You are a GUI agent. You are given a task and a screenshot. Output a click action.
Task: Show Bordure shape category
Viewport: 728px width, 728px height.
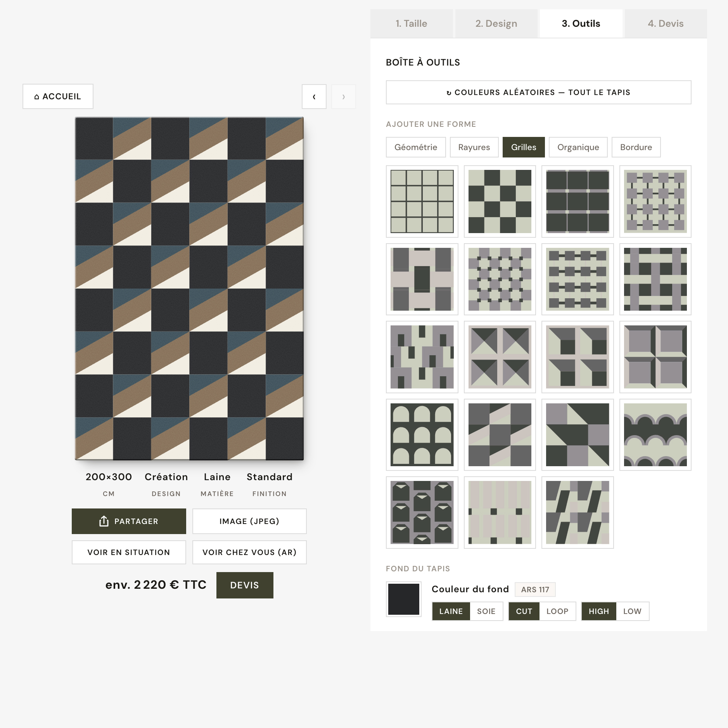636,147
